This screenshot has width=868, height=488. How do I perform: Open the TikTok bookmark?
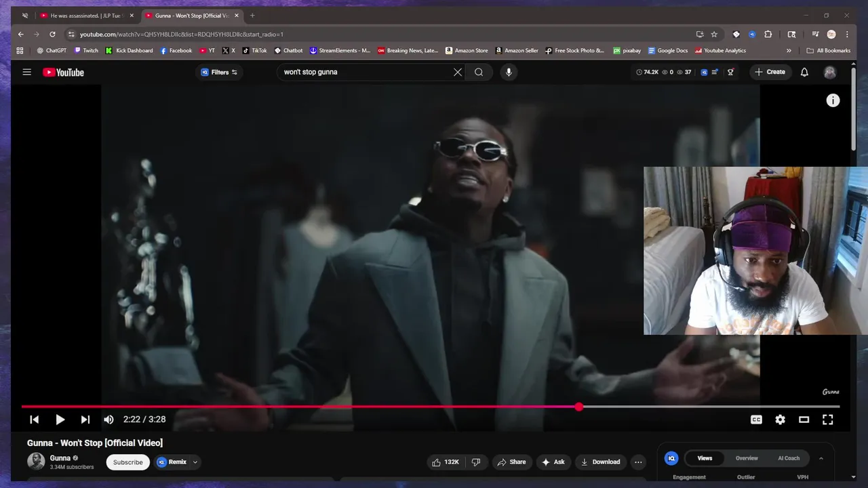click(x=255, y=50)
